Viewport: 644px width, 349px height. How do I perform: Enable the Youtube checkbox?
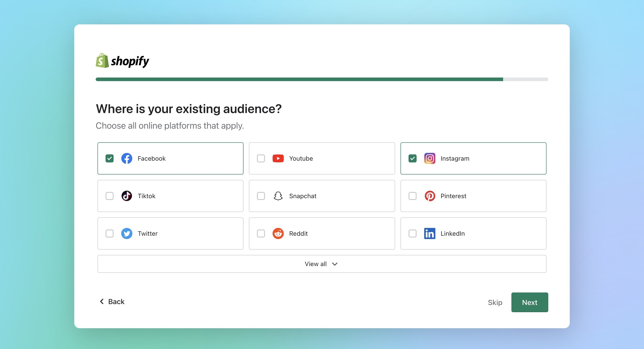(261, 158)
